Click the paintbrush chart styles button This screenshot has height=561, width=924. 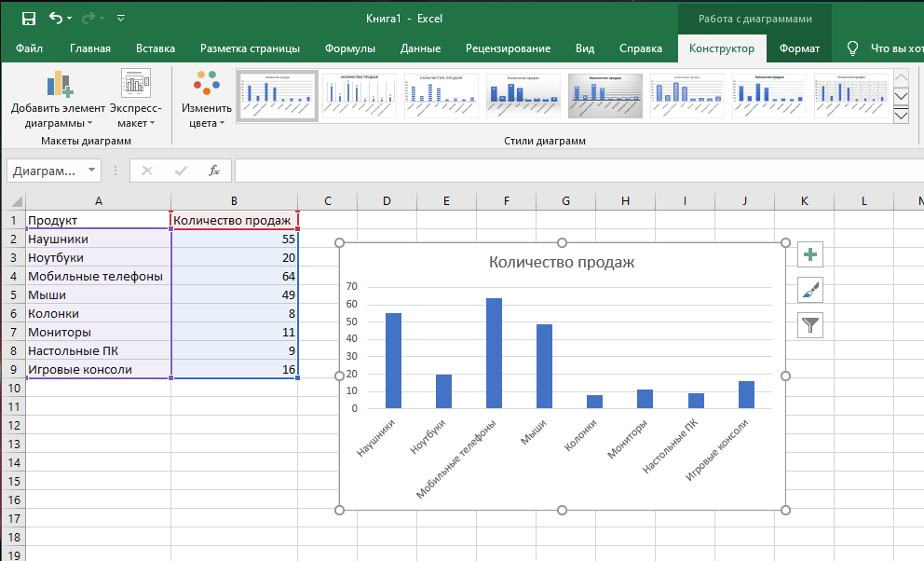810,291
